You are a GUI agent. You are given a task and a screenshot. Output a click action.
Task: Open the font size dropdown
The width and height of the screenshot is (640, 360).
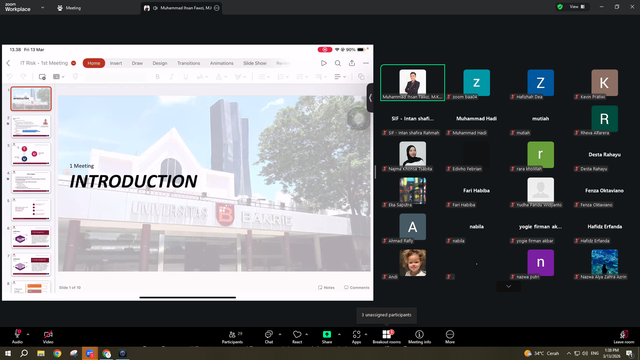coord(202,77)
